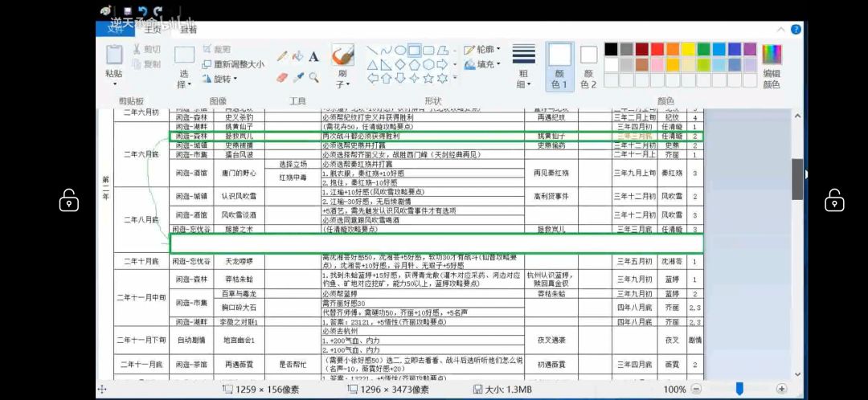
Task: Activate Color 2 (颜色2) selector
Action: [x=589, y=67]
